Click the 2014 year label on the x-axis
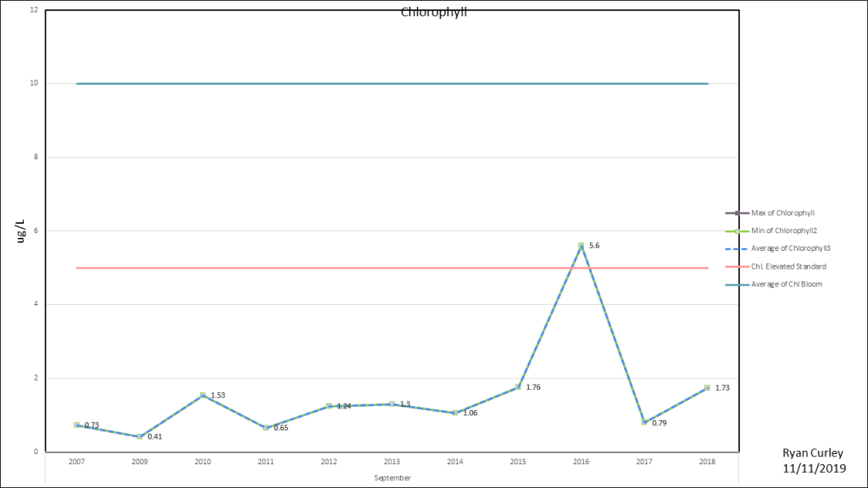Screen dimensions: 868x488 coord(455,463)
